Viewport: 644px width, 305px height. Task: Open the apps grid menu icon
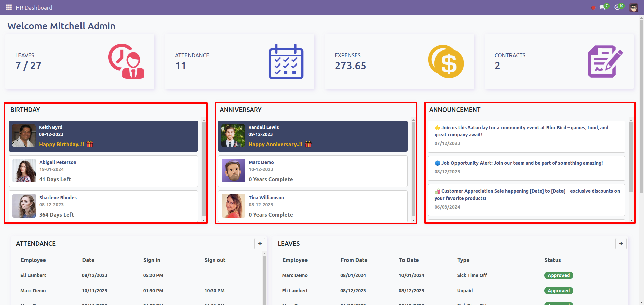click(9, 7)
